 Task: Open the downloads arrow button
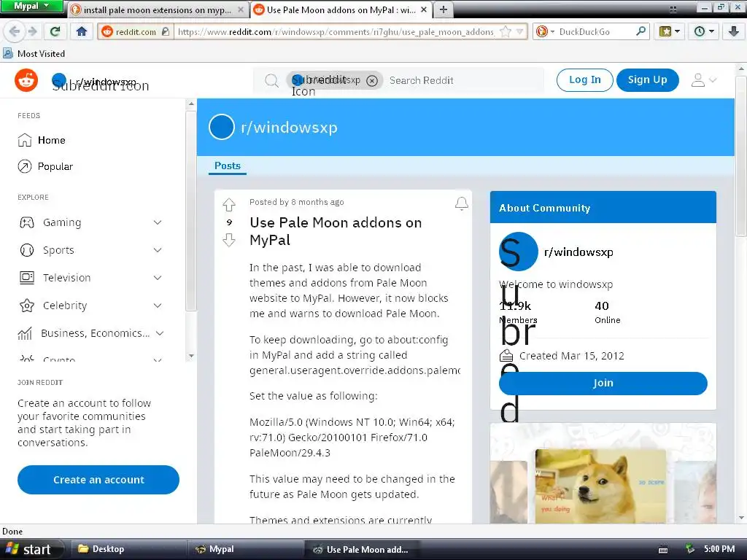(734, 32)
